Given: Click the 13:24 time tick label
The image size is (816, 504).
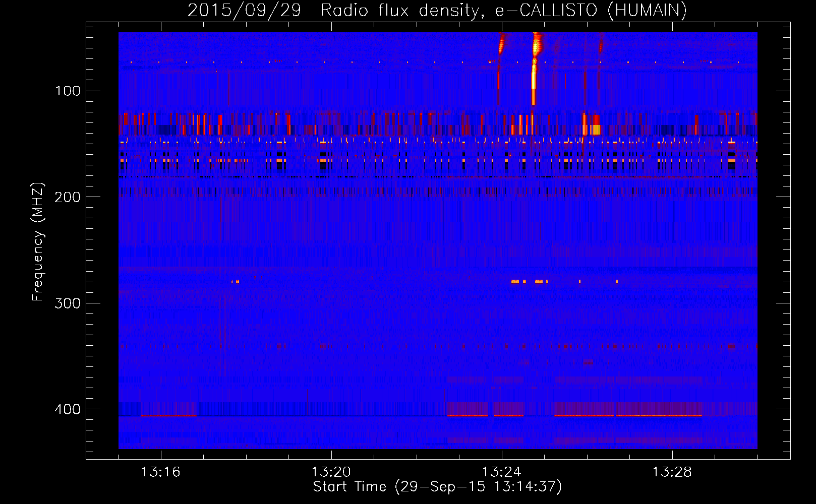Looking at the screenshot, I should tap(502, 472).
